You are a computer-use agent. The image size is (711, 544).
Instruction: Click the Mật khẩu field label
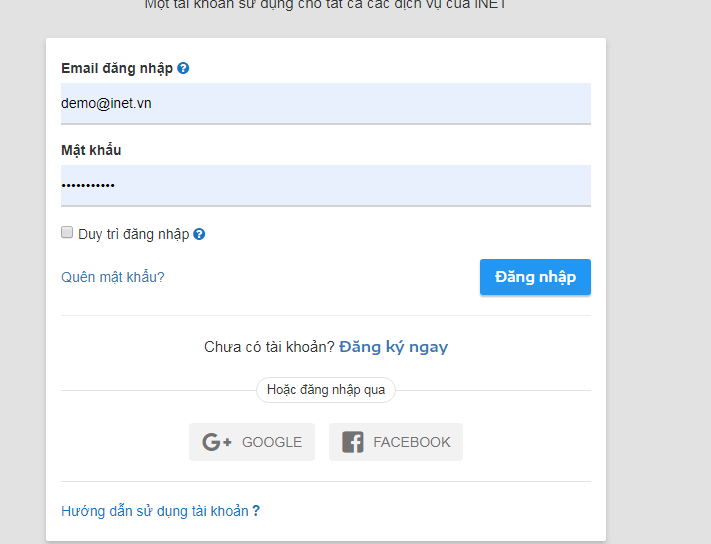tap(91, 150)
